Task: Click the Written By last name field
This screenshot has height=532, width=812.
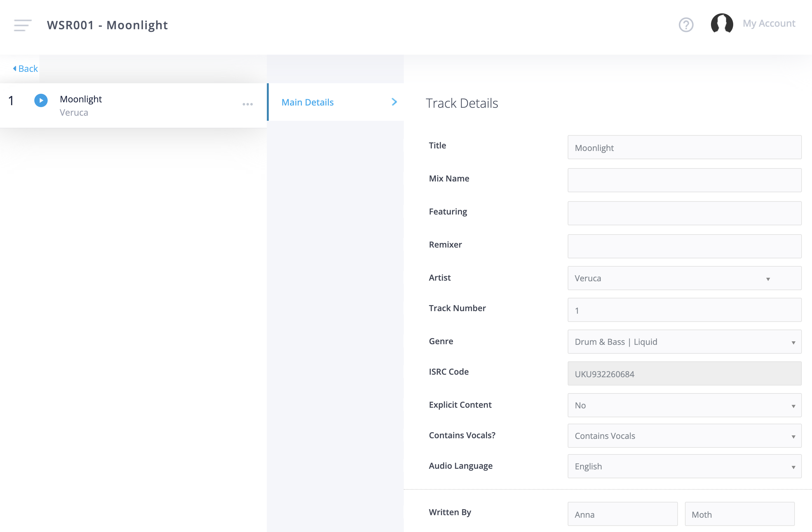Action: point(740,514)
